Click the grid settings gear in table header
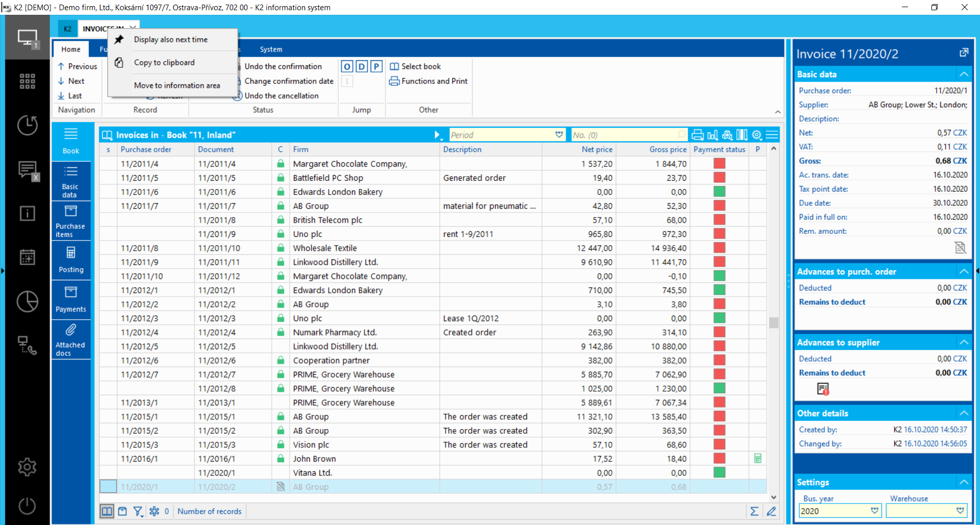The image size is (980, 525). [757, 135]
